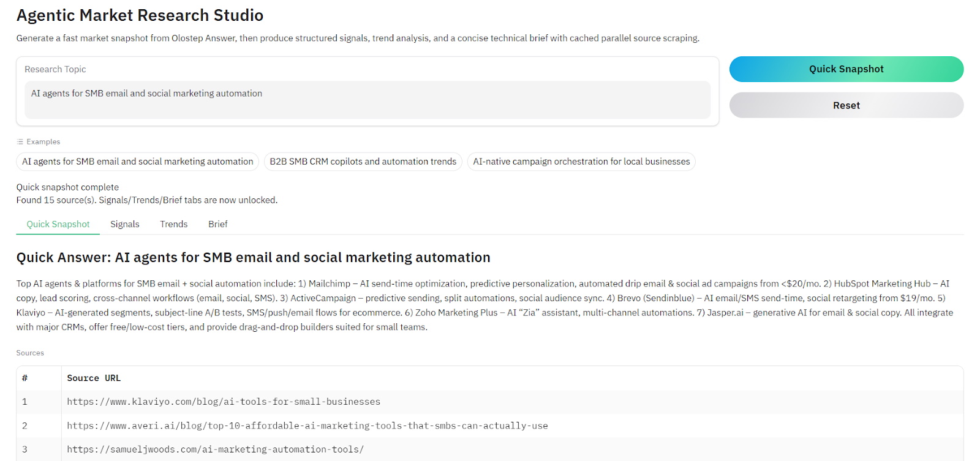980x461 pixels.
Task: Switch to the Signals tab
Action: pyautogui.click(x=125, y=224)
